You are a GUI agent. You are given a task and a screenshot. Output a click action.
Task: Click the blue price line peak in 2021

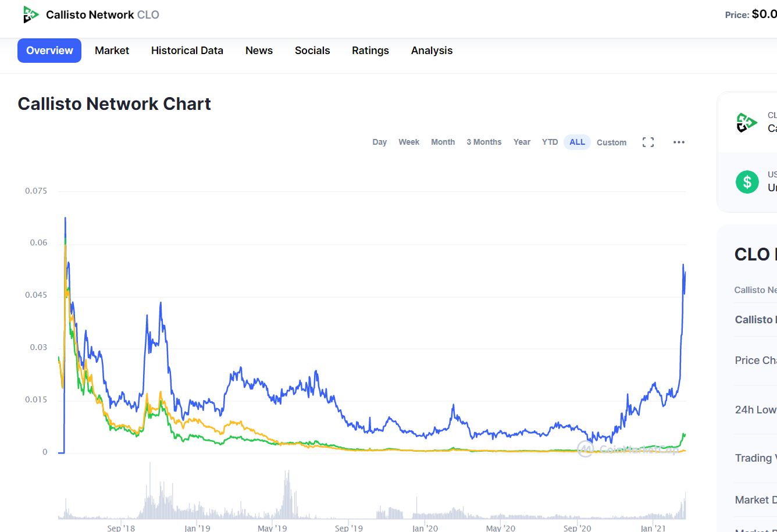point(683,265)
